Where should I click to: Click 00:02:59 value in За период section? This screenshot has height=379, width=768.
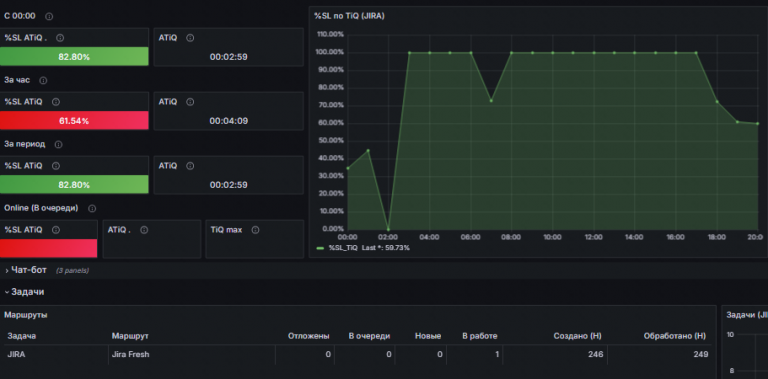pyautogui.click(x=229, y=185)
